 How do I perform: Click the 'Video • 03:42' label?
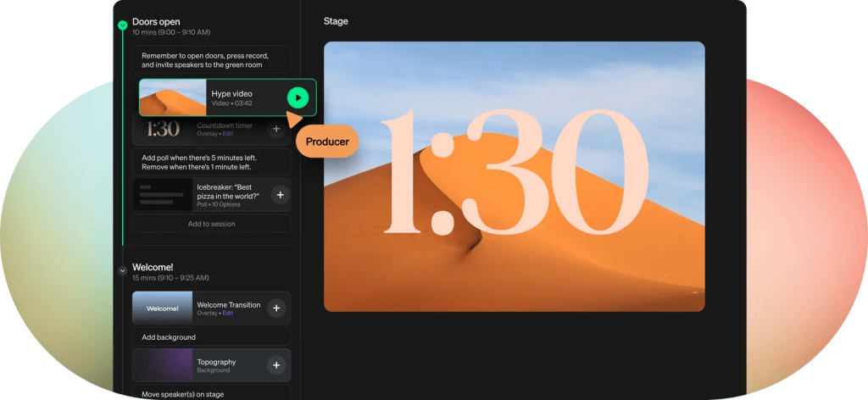click(x=232, y=103)
